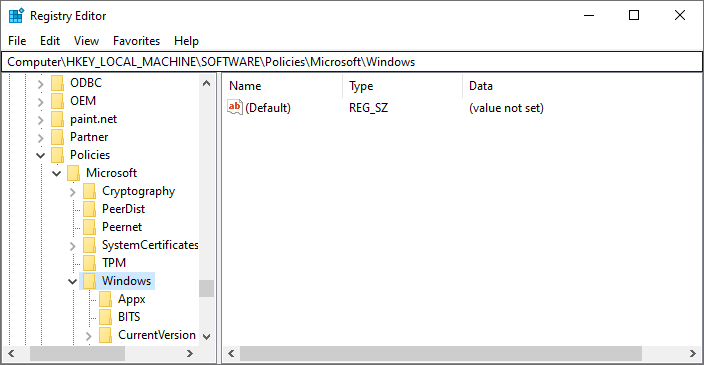704x365 pixels.
Task: Click the string value icon beside (Default)
Action: click(x=235, y=107)
